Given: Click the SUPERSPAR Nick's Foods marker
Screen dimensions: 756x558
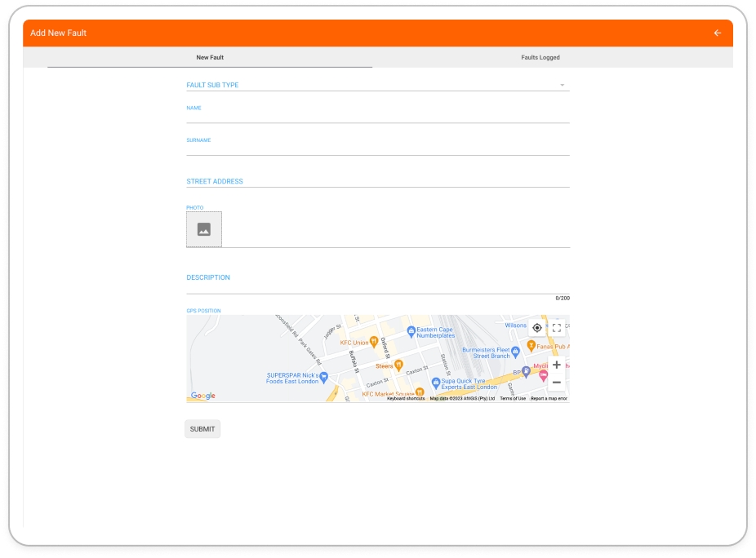Looking at the screenshot, I should [324, 377].
